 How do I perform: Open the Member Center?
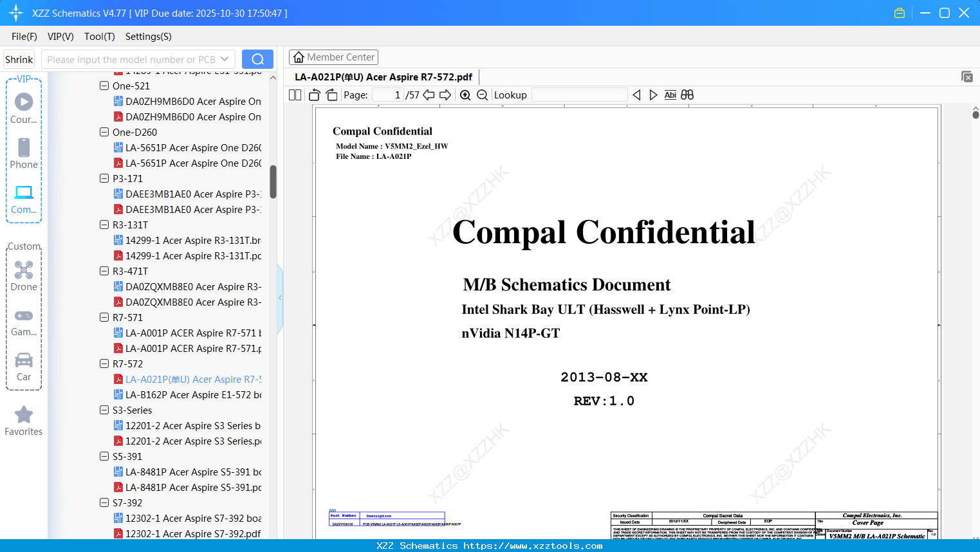tap(333, 57)
